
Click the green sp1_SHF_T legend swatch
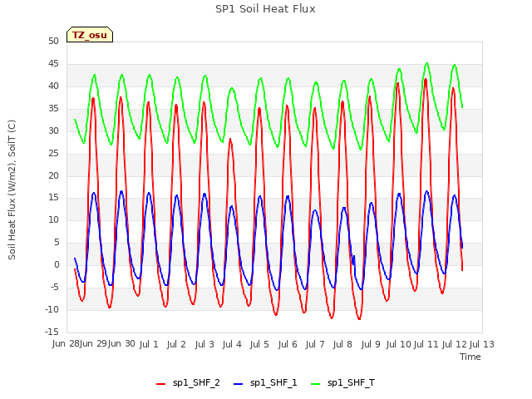pos(315,384)
